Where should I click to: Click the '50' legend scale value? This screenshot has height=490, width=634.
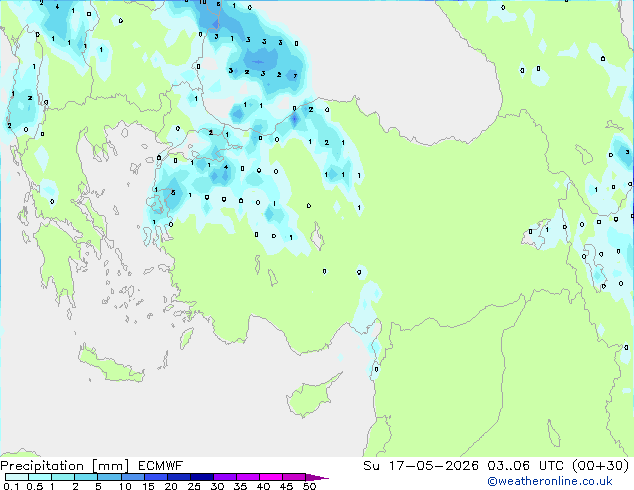coord(309,486)
